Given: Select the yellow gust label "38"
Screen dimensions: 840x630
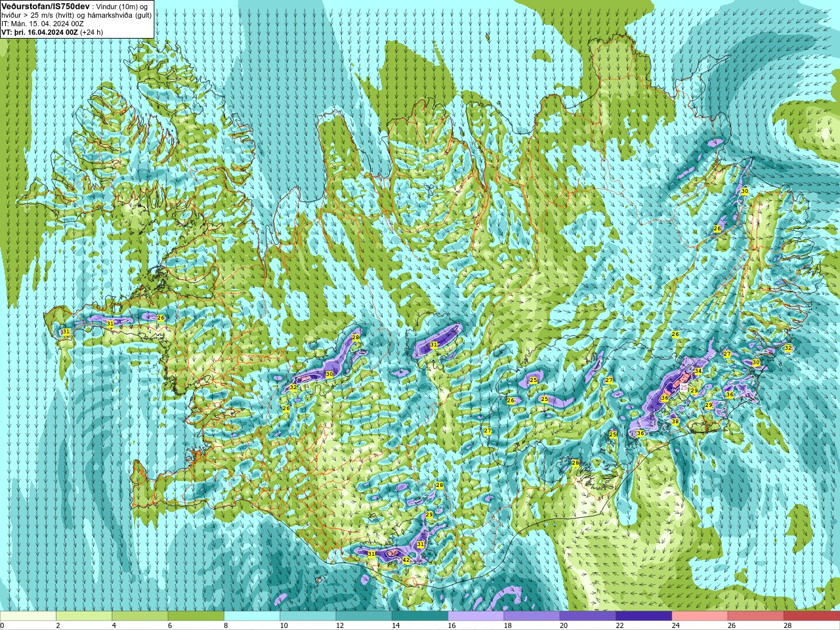Looking at the screenshot, I should tap(675, 421).
